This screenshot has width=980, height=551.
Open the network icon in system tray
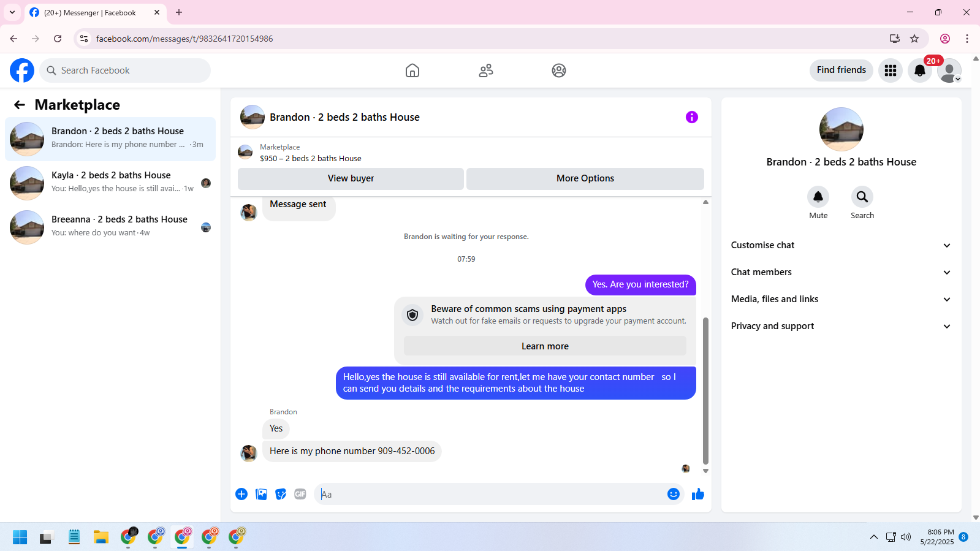pos(891,538)
